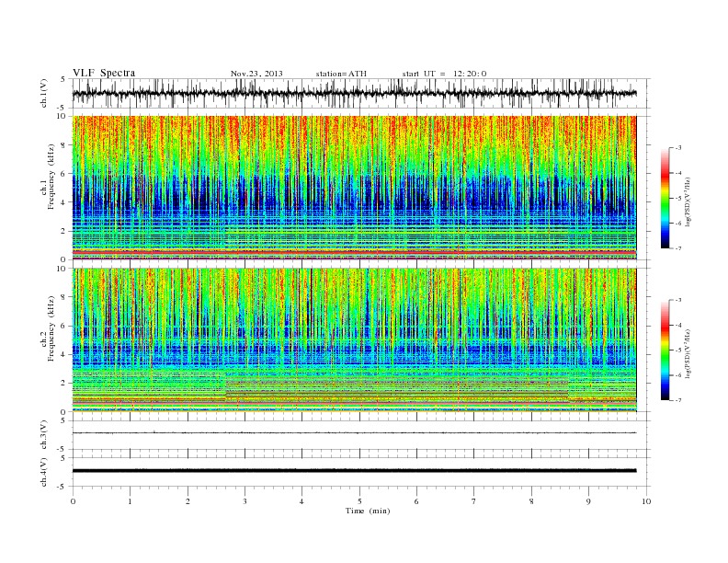The width and height of the screenshot is (728, 563).
Task: Click the ch.2 colorbar 'log(PSD)(V²/Hz)' label
Action: pyautogui.click(x=688, y=353)
